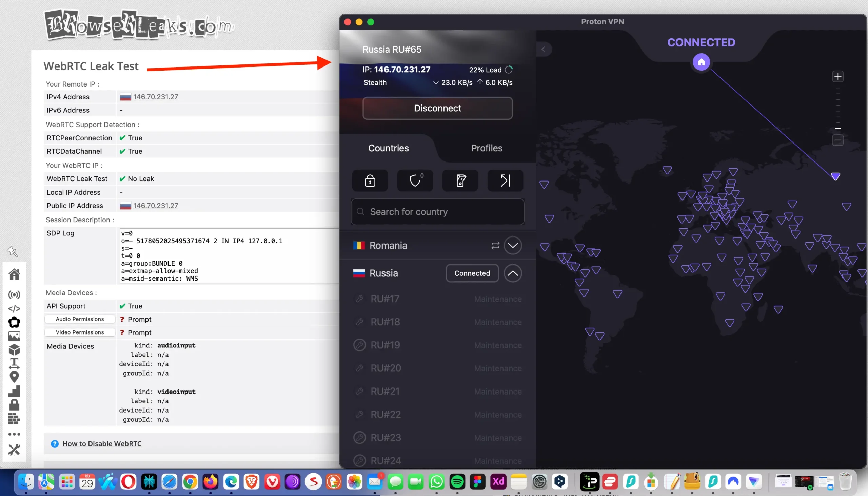Collapse the Russia server list

pyautogui.click(x=513, y=273)
